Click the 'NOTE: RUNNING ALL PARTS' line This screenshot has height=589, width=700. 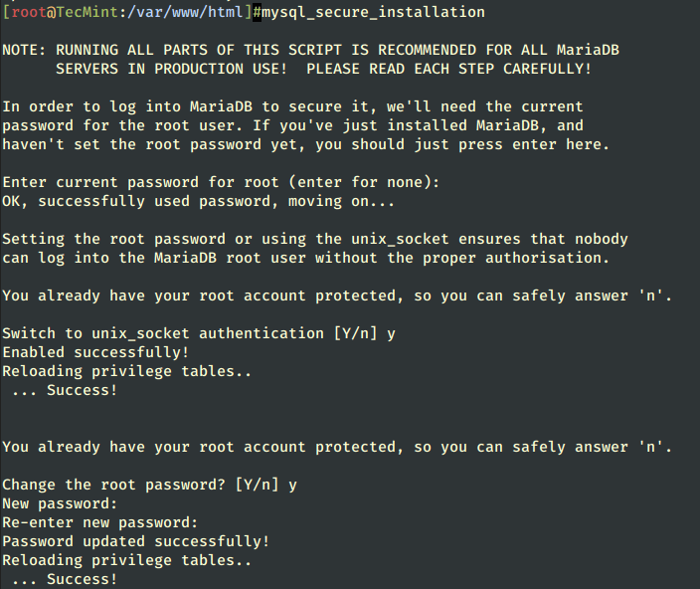click(310, 50)
